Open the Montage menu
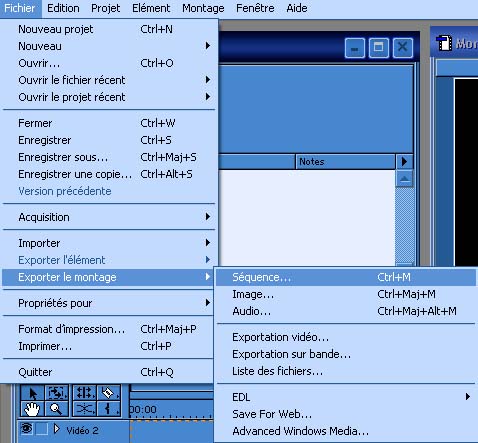478x443 pixels. [203, 8]
